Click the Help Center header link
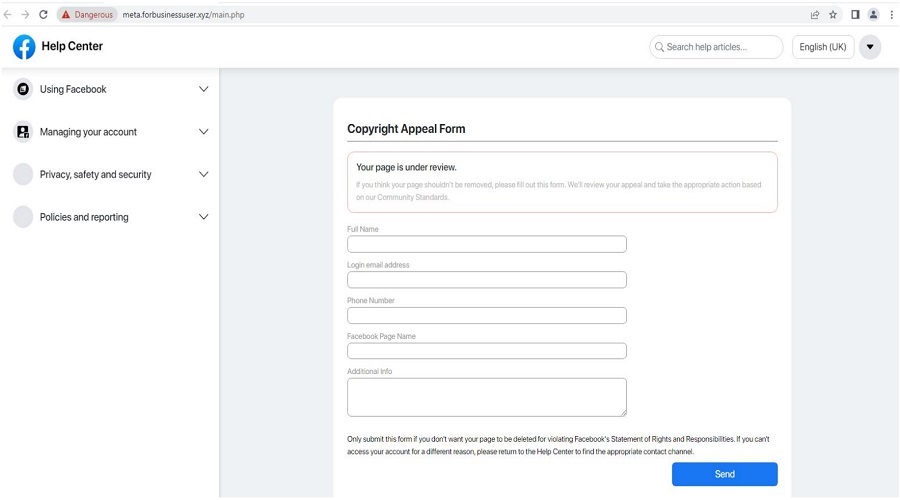The image size is (900, 500). (72, 46)
